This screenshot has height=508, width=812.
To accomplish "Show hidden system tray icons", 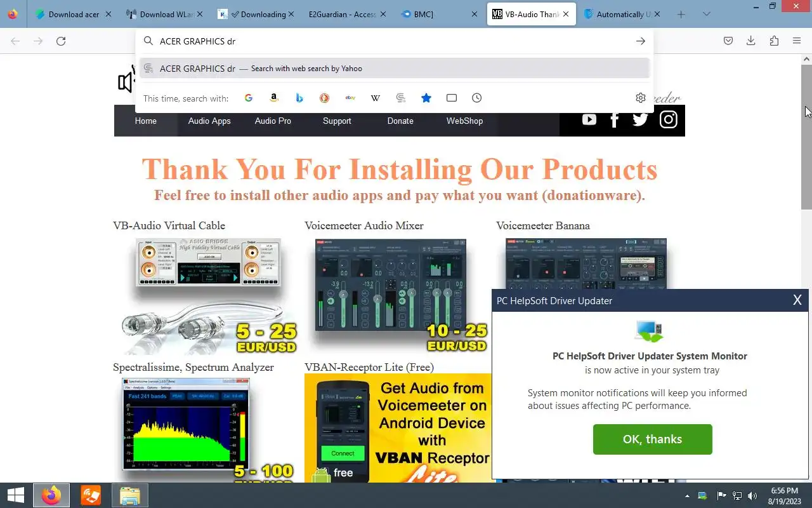I will pos(687,496).
